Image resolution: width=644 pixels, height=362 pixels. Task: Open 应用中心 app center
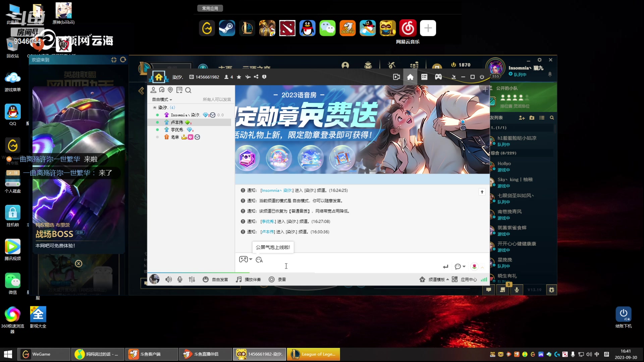pos(464,279)
